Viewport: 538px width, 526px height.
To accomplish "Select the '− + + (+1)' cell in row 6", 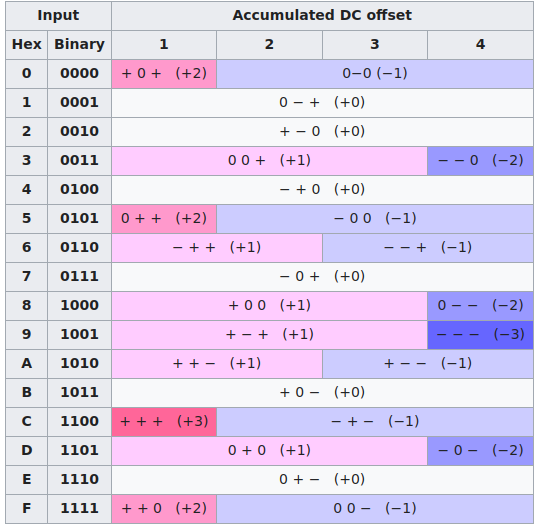I will pos(217,248).
